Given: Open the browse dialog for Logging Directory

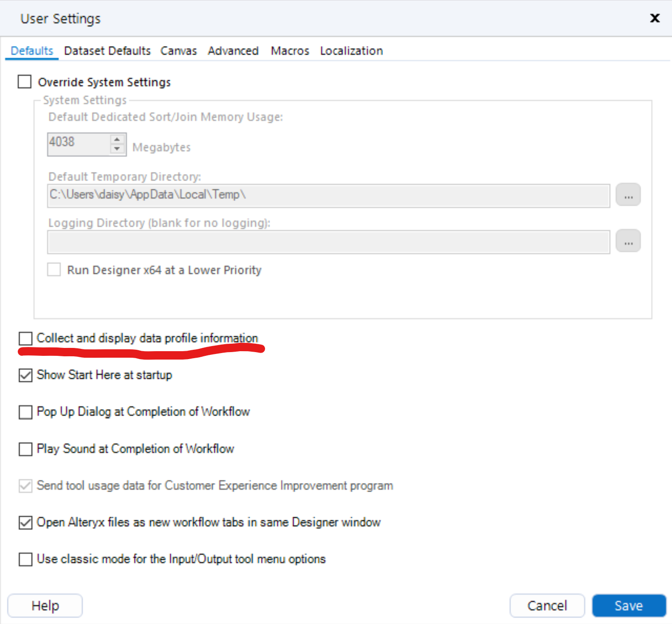Looking at the screenshot, I should [x=628, y=241].
